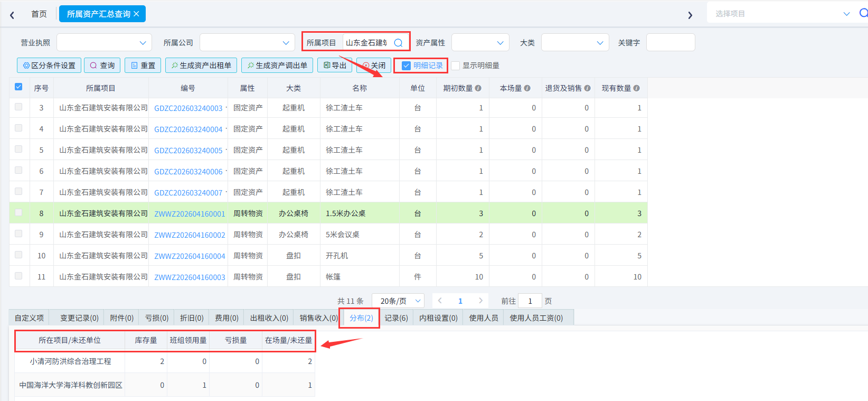
Task: Enable the 显示明细量 checkbox
Action: click(456, 66)
